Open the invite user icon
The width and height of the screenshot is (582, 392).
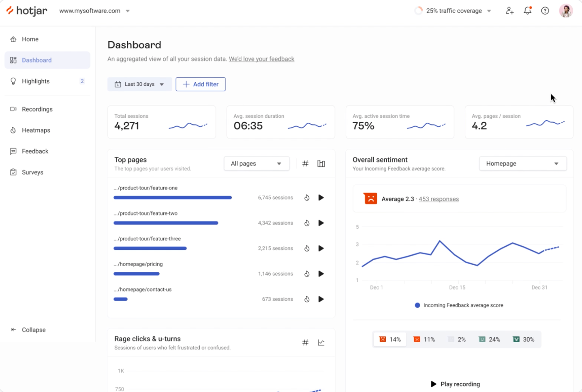click(509, 11)
